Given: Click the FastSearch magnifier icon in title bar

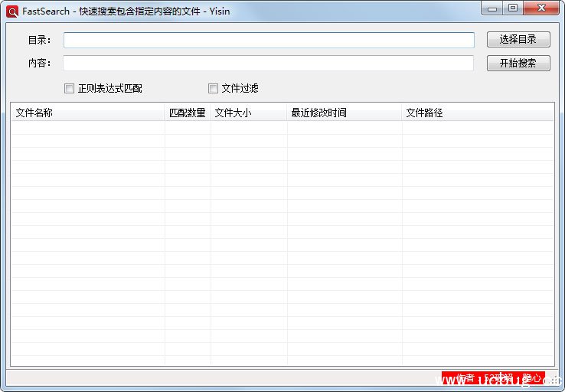Looking at the screenshot, I should [x=12, y=11].
